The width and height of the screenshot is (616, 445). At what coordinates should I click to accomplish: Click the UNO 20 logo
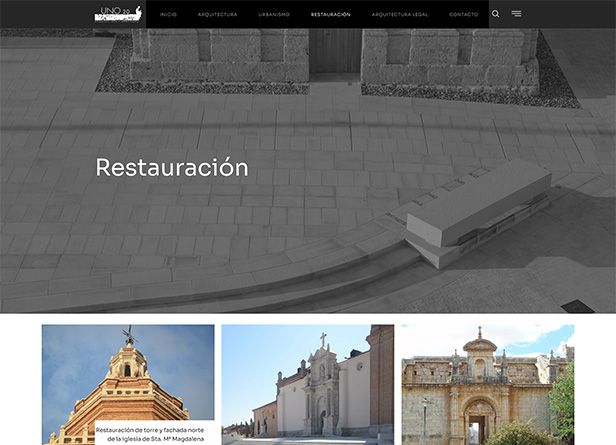118,14
